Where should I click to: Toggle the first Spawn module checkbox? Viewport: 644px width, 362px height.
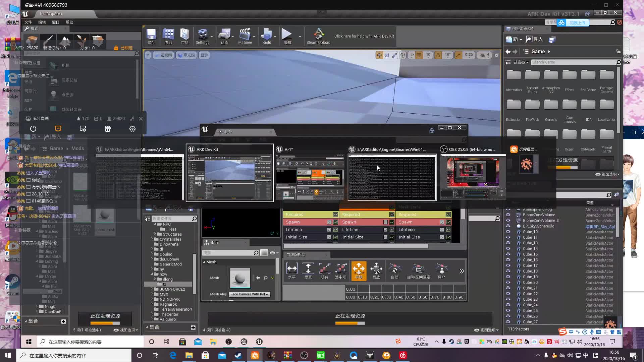[x=329, y=222]
